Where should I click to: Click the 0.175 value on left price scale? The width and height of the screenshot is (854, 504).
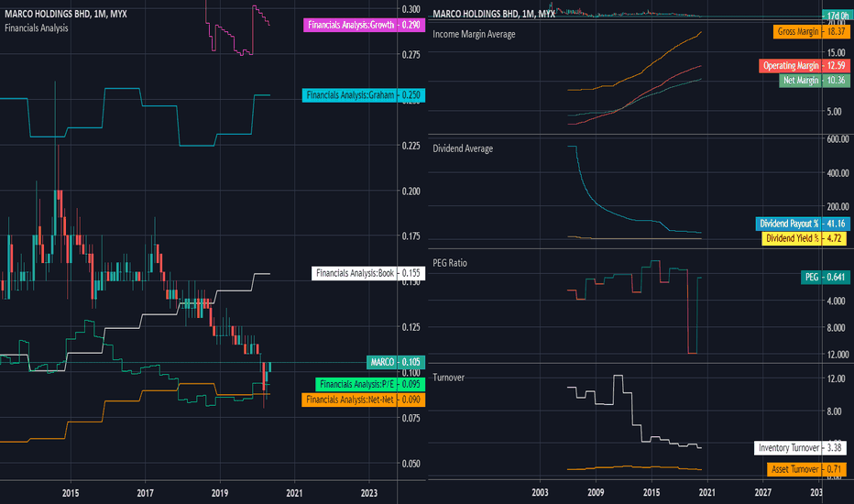(x=411, y=236)
